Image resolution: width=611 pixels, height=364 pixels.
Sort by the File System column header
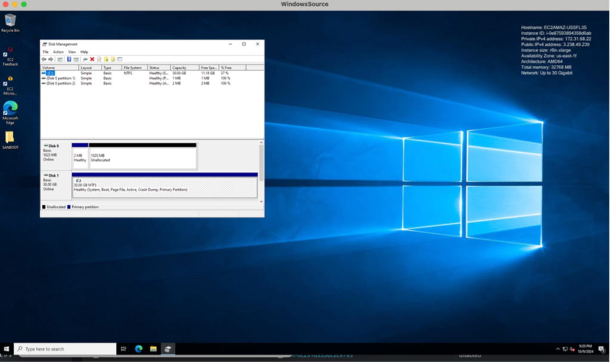pos(134,68)
